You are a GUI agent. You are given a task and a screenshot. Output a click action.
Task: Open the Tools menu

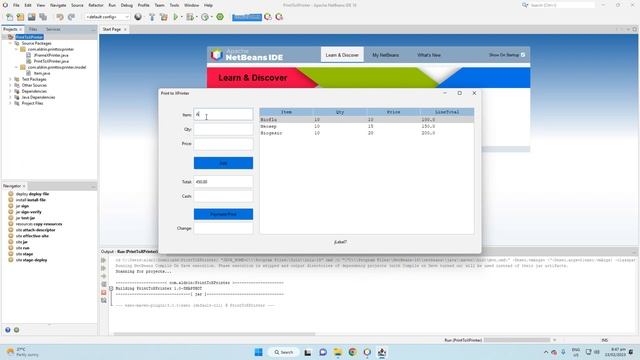pyautogui.click(x=174, y=5)
